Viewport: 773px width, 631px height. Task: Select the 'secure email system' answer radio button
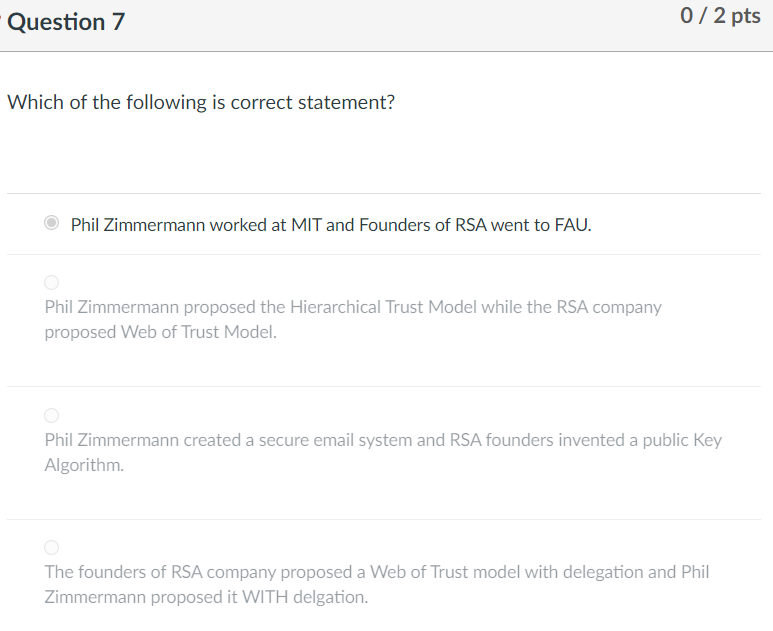[52, 415]
